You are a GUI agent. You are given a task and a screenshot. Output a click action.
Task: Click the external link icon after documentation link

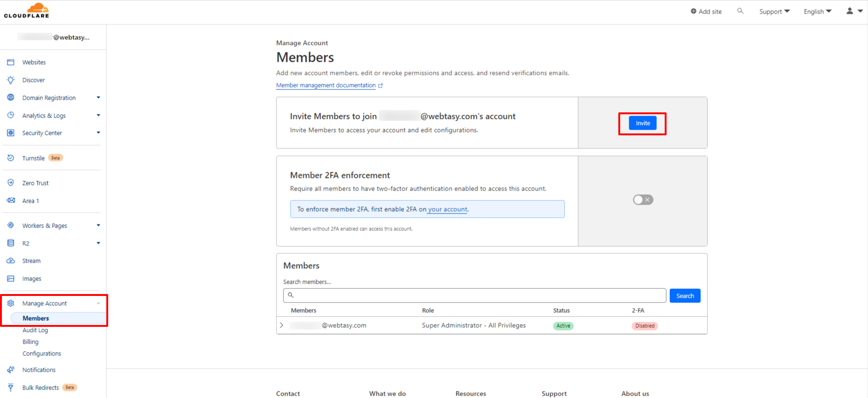[380, 86]
